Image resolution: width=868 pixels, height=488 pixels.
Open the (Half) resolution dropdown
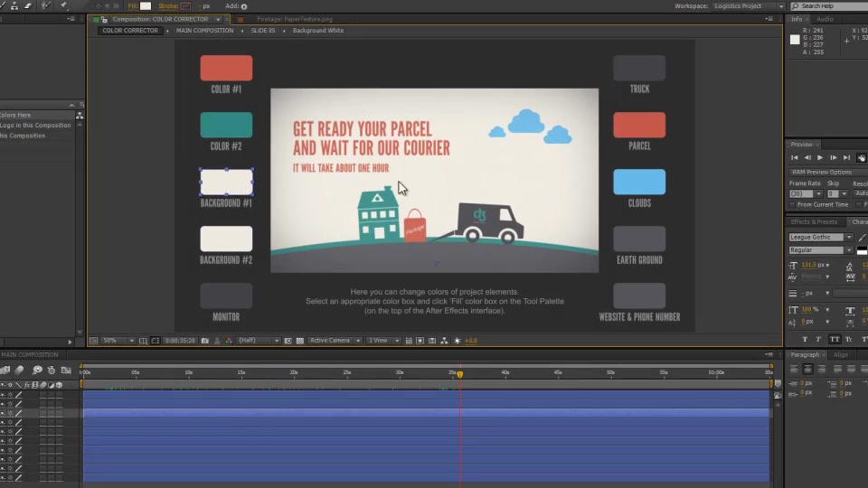tap(258, 341)
